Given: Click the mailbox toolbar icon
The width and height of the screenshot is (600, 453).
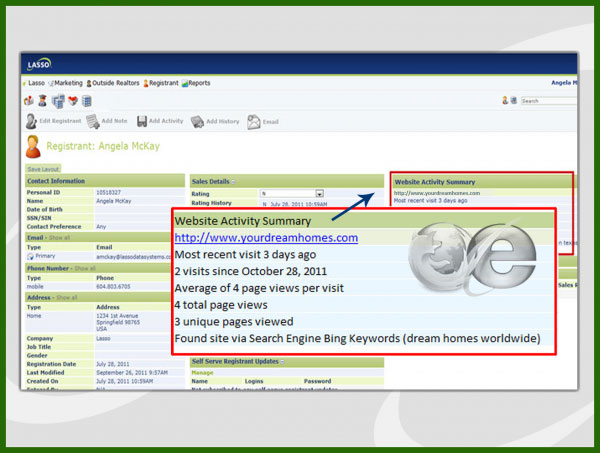Looking at the screenshot, I should (x=29, y=101).
